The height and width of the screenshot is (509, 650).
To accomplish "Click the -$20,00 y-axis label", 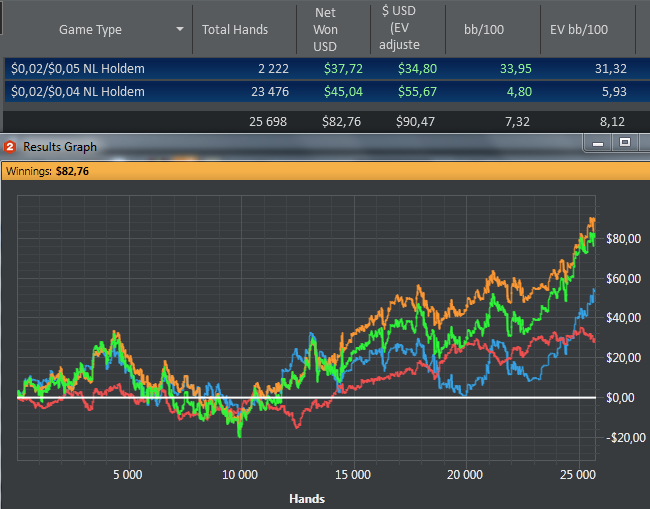I will click(626, 437).
